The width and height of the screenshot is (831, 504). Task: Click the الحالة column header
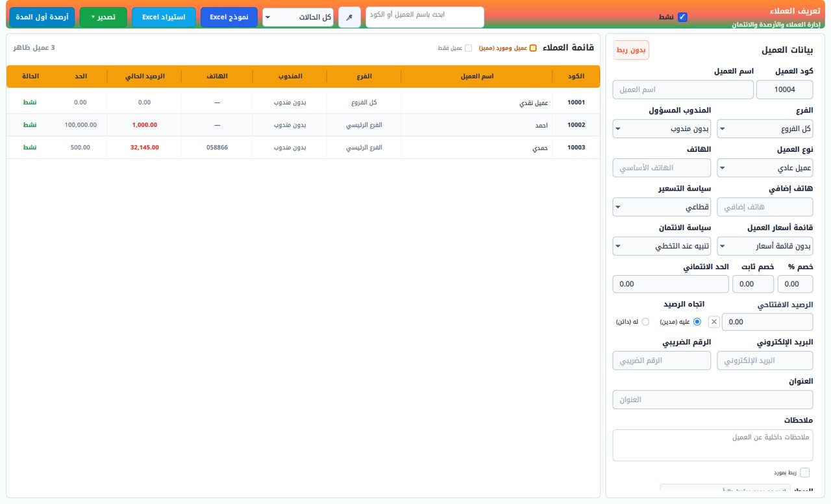(x=30, y=76)
